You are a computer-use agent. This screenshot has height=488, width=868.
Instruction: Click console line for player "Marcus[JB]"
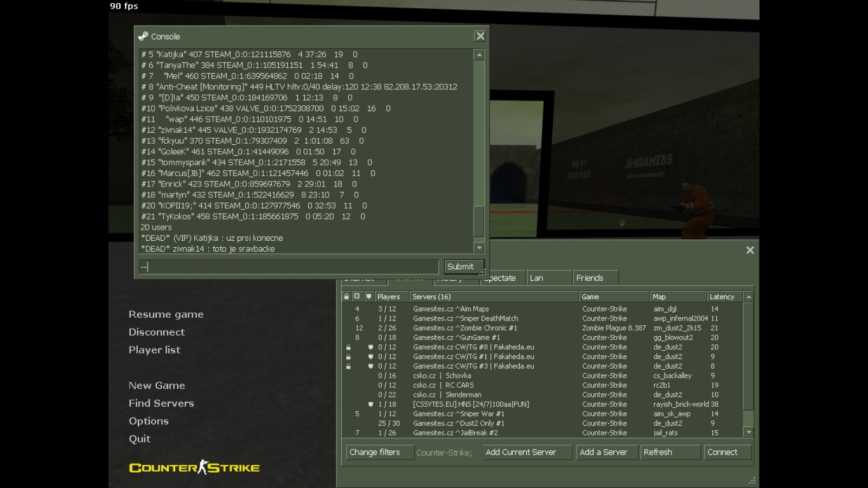coord(258,174)
